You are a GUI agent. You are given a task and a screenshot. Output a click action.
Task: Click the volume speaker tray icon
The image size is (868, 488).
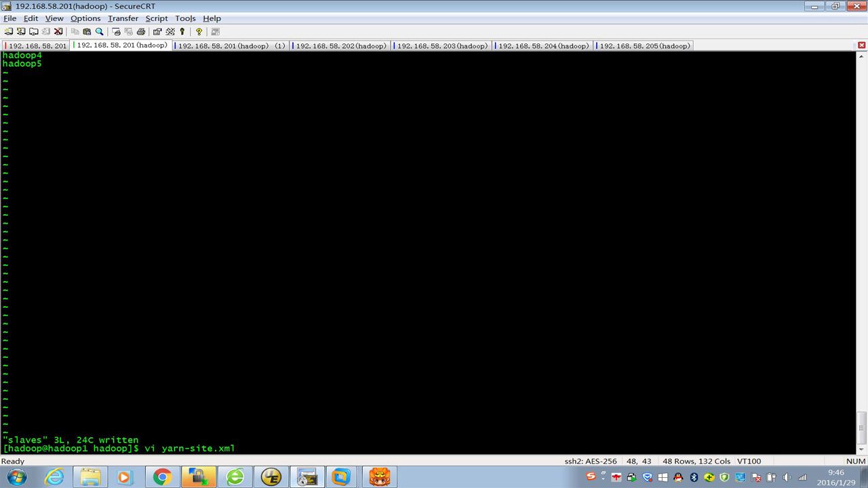pyautogui.click(x=787, y=477)
